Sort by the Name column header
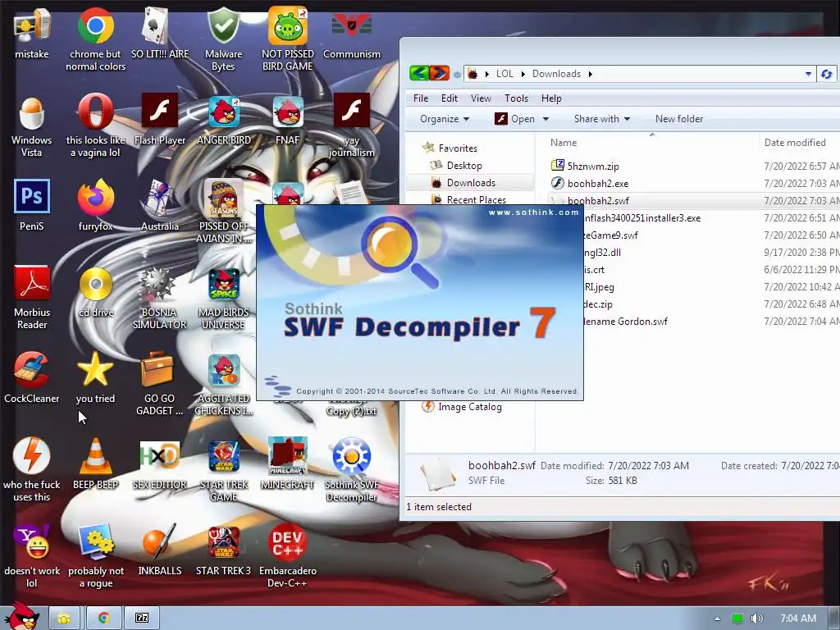This screenshot has height=630, width=840. coord(651,143)
